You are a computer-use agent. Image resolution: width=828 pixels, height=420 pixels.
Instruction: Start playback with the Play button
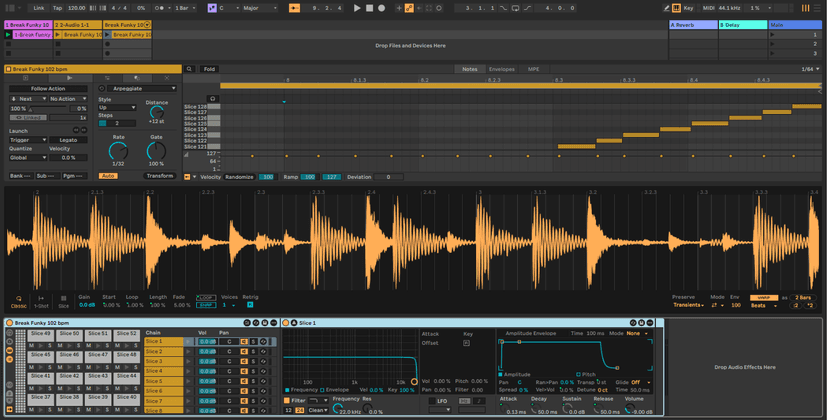(357, 8)
